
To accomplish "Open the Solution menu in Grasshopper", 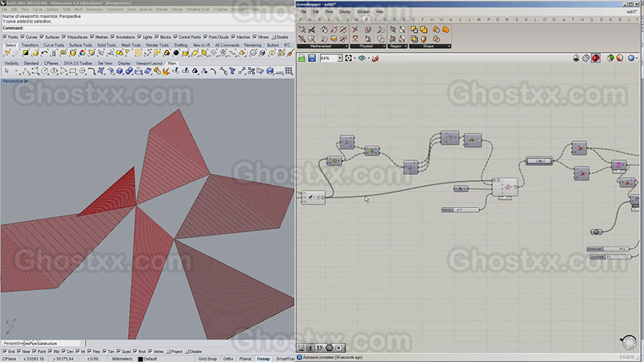I will pyautogui.click(x=363, y=12).
